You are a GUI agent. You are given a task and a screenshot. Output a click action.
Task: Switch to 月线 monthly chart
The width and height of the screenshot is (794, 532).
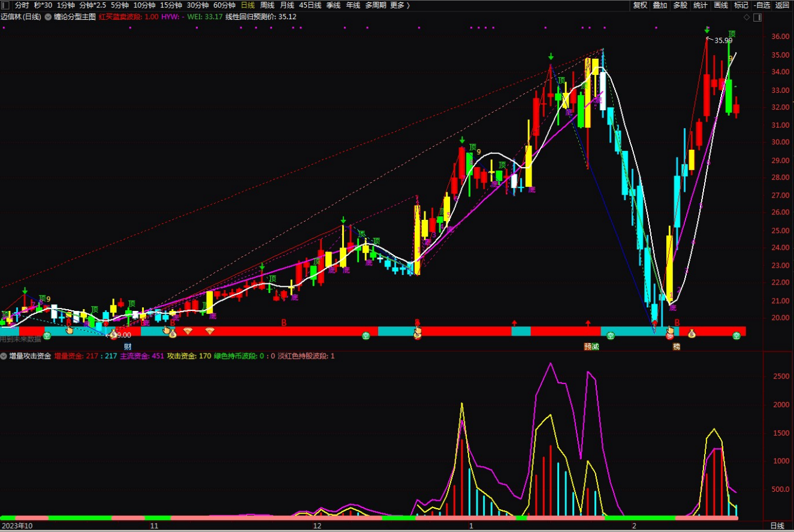(x=287, y=5)
